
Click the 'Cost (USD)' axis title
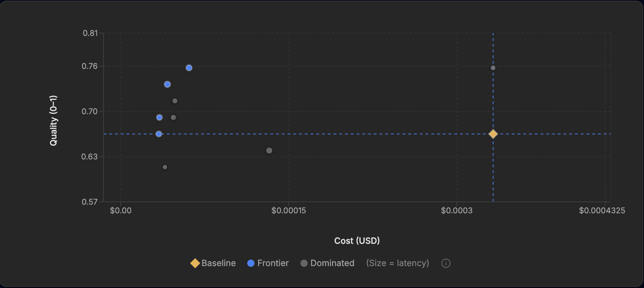pyautogui.click(x=357, y=241)
